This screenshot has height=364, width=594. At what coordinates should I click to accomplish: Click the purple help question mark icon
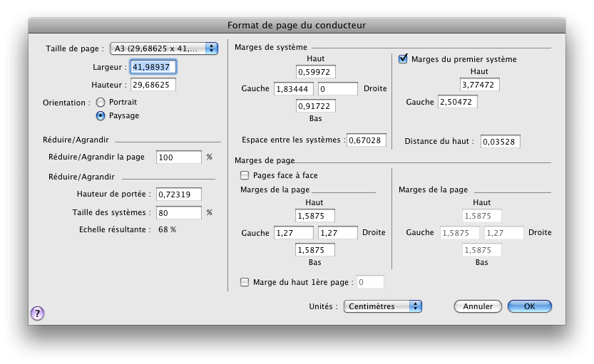tap(38, 313)
